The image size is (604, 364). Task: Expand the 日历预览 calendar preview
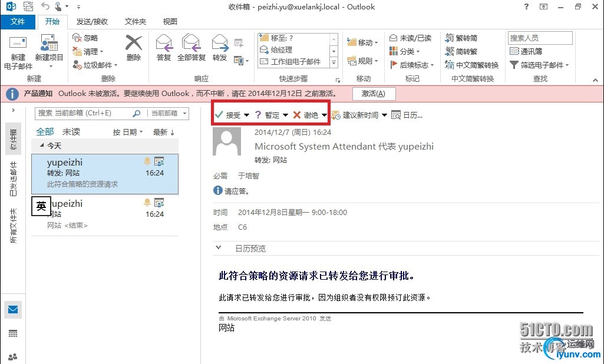point(219,248)
